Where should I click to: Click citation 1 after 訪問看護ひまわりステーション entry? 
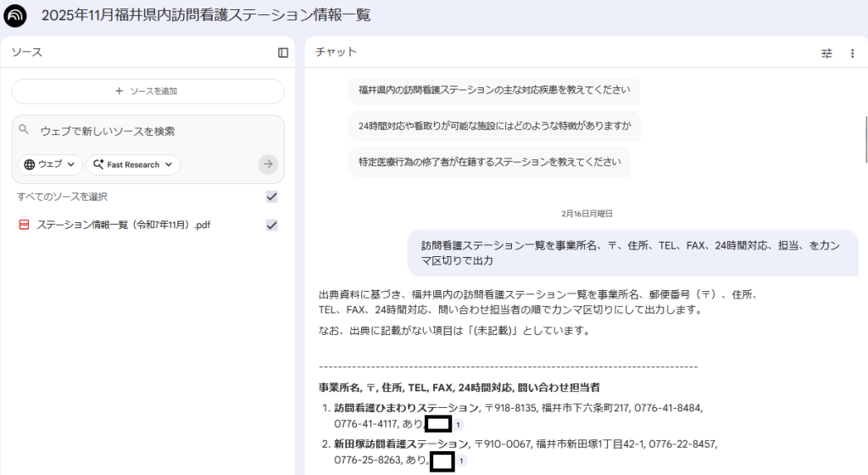[x=459, y=424]
